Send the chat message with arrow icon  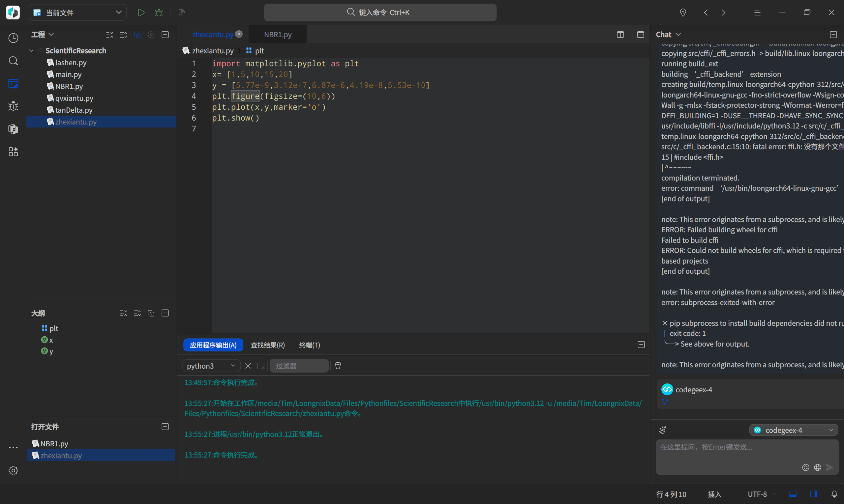pyautogui.click(x=829, y=467)
